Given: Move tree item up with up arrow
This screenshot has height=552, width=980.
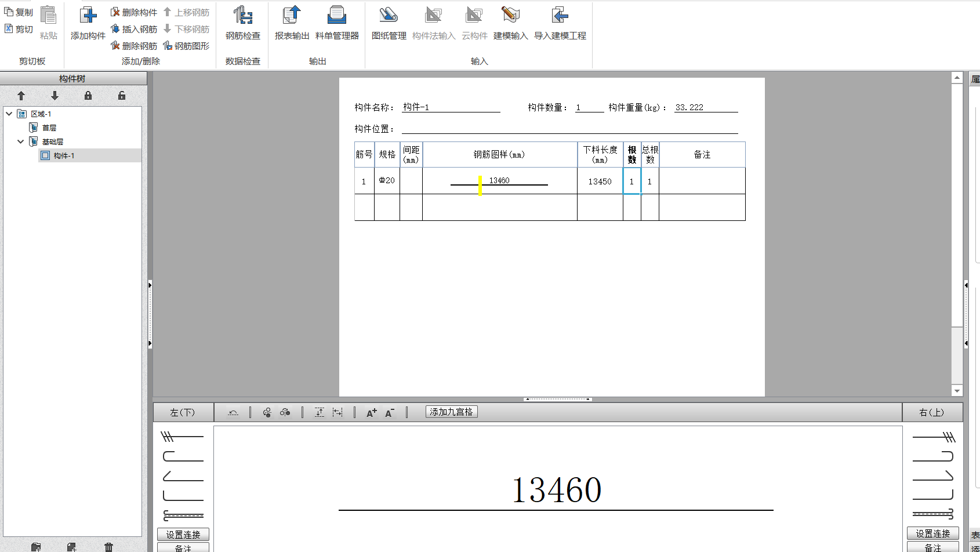Looking at the screenshot, I should coord(21,96).
